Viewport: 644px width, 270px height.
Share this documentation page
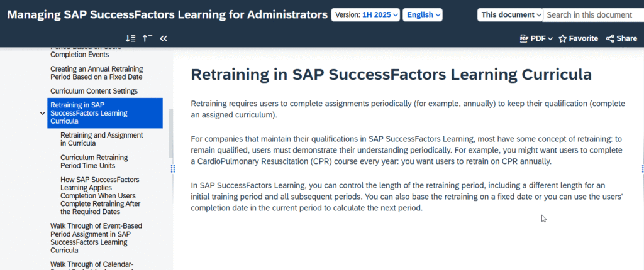click(621, 38)
